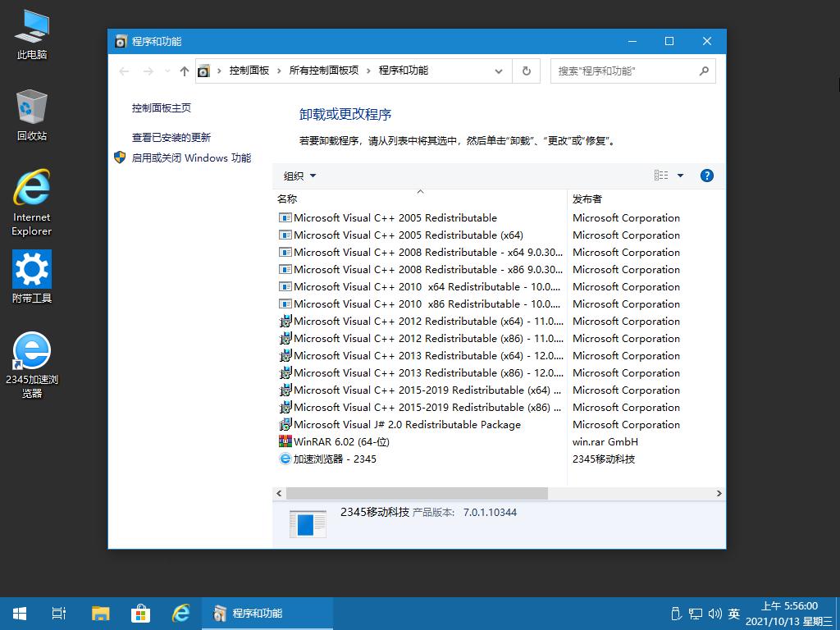
Task: Sort by 名称 column header
Action: point(419,199)
